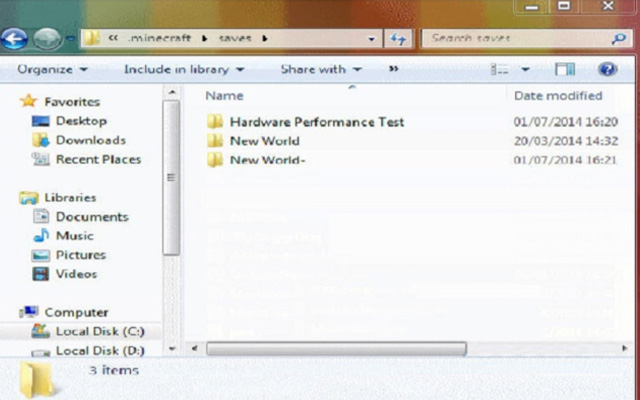Screen dimensions: 640x400
Task: Sort by Date modified column header
Action: coord(557,96)
